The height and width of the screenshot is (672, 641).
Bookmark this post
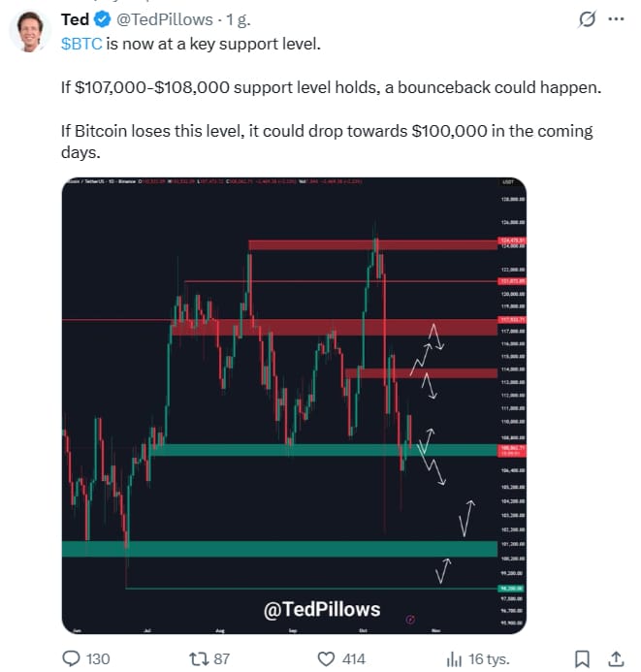coord(581,658)
